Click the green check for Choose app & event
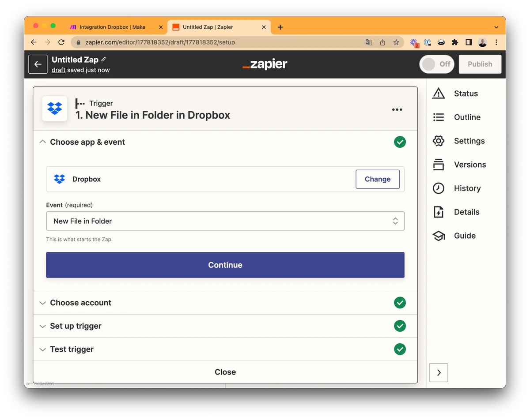The image size is (530, 420). 400,142
